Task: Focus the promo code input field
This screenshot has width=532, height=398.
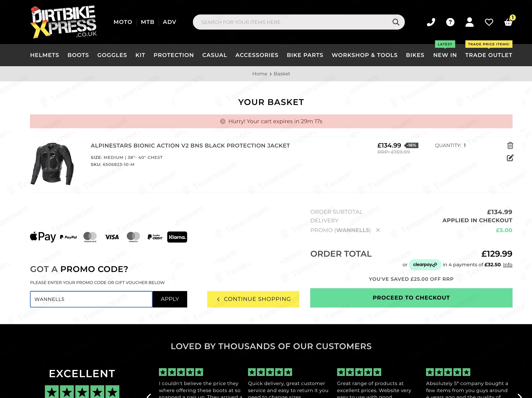Action: point(91,299)
